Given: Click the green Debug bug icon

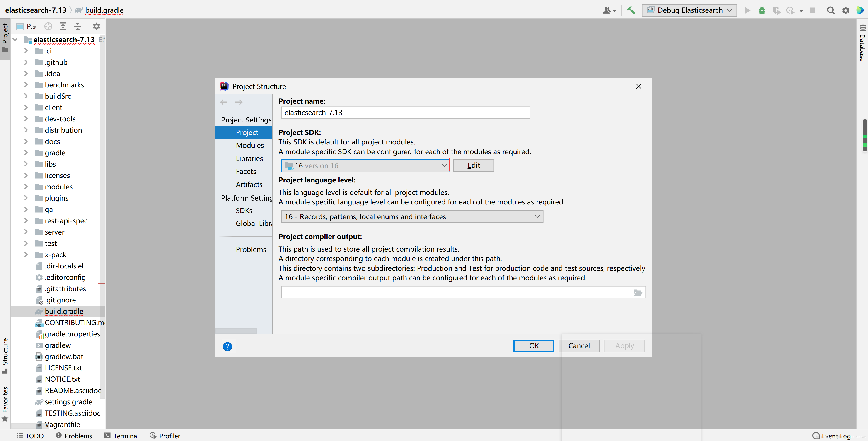Looking at the screenshot, I should [x=762, y=10].
